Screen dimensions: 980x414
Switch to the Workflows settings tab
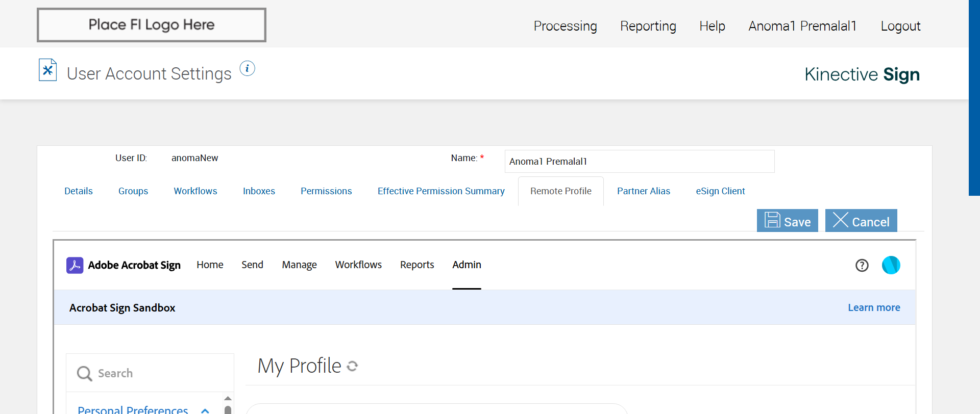pyautogui.click(x=195, y=191)
